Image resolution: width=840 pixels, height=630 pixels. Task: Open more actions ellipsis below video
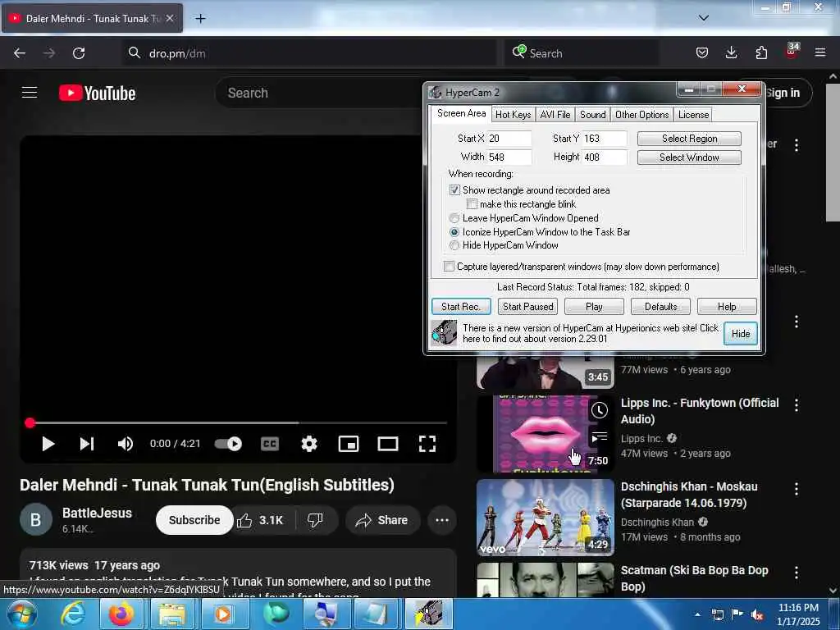pyautogui.click(x=442, y=520)
